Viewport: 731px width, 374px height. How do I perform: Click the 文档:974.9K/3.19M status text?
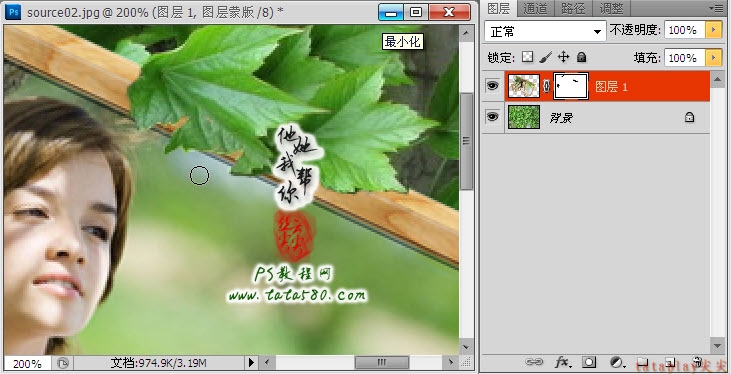click(159, 363)
